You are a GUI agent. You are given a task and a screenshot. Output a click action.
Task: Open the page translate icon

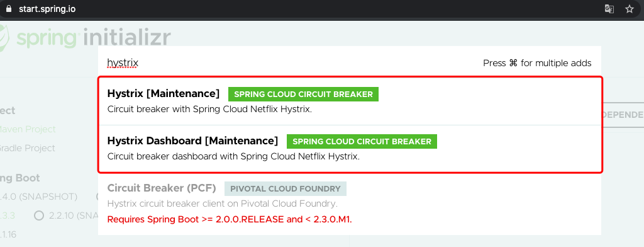[609, 9]
